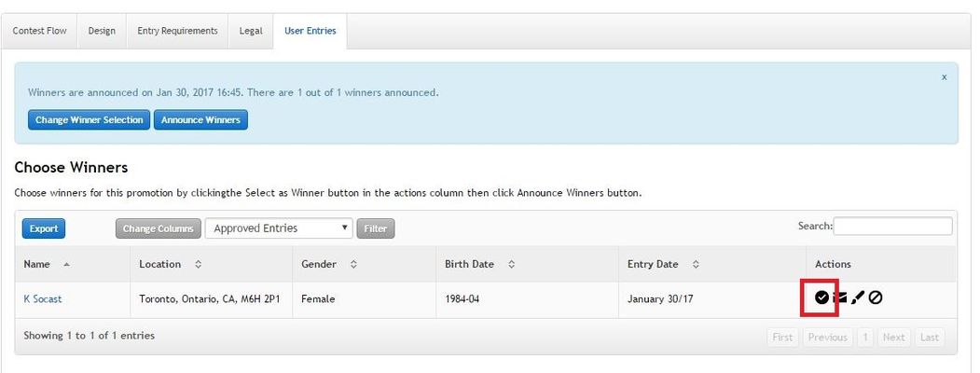Focus the Search input field
This screenshot has width=980, height=373.
point(892,227)
